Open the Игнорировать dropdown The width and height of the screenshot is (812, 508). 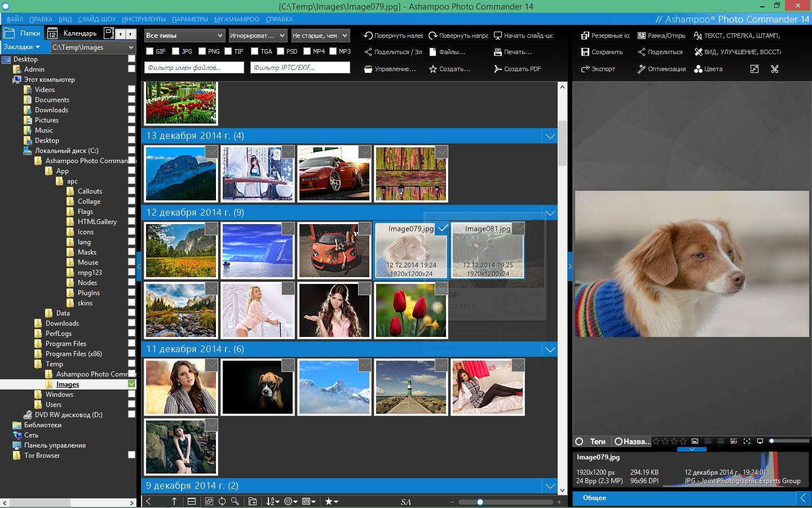(258, 36)
